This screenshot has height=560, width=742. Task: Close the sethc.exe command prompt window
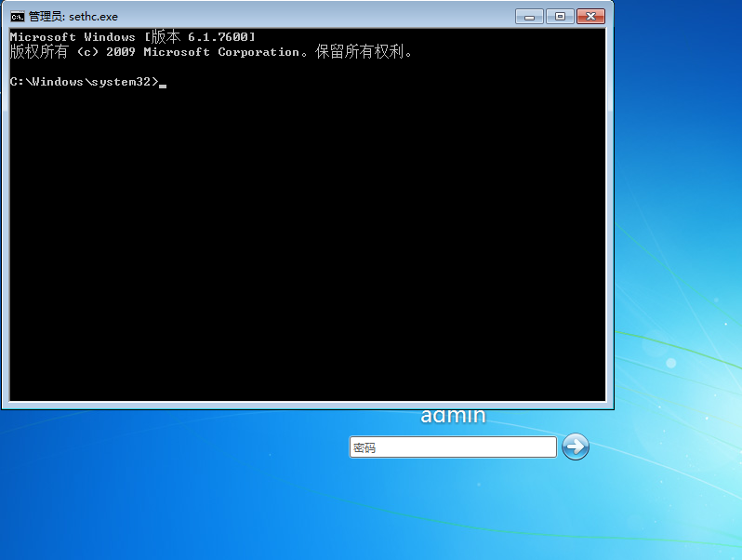pos(590,16)
